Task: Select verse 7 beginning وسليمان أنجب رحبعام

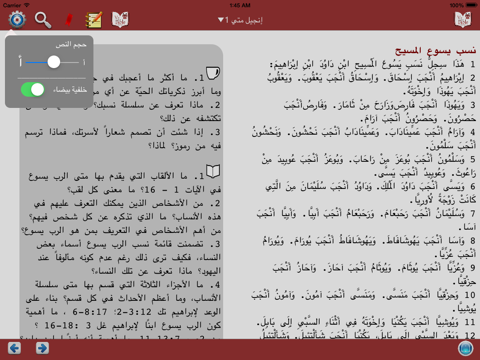Action: click(x=366, y=220)
